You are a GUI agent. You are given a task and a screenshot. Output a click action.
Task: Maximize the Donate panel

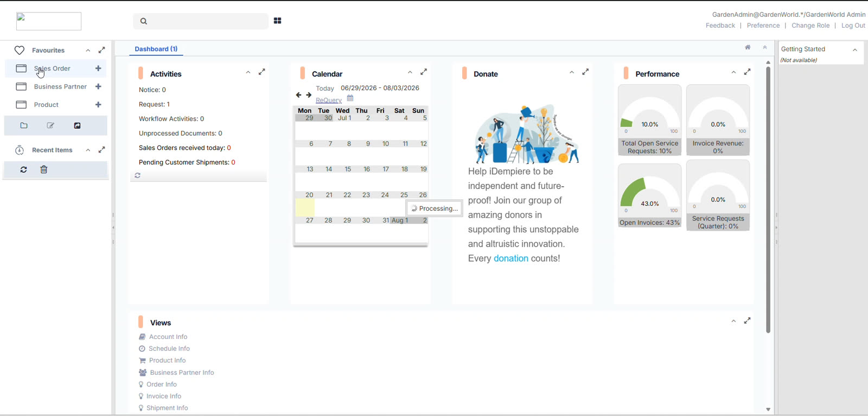[x=585, y=72]
